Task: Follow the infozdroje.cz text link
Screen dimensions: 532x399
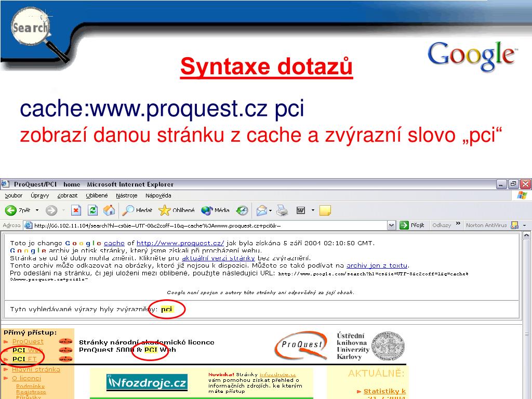Action: tap(277, 375)
